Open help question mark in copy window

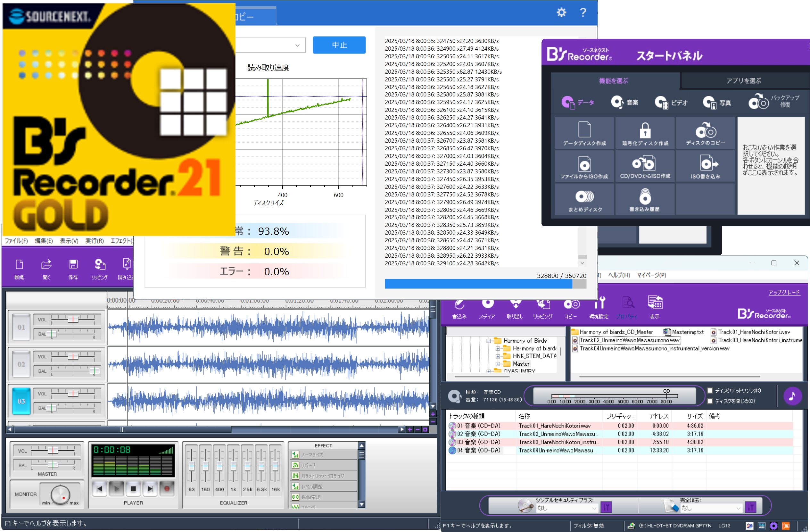point(583,12)
